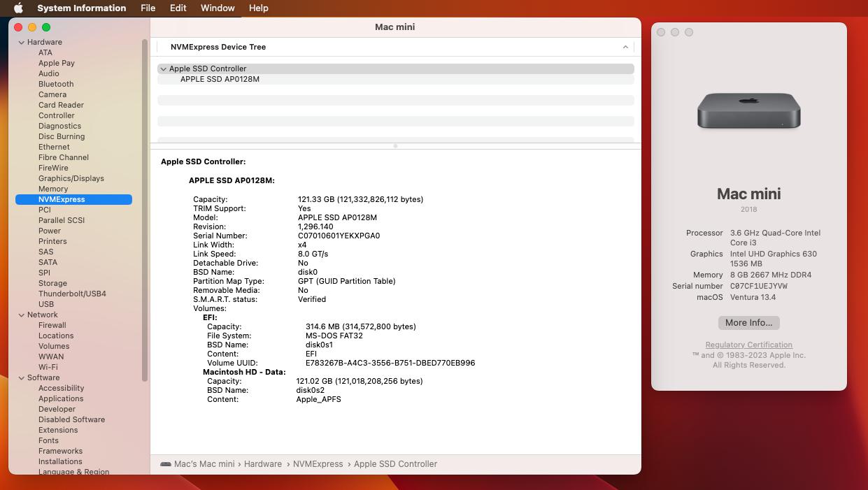Viewport: 868px width, 490px height.
Task: Select ATA in the sidebar
Action: [x=45, y=52]
